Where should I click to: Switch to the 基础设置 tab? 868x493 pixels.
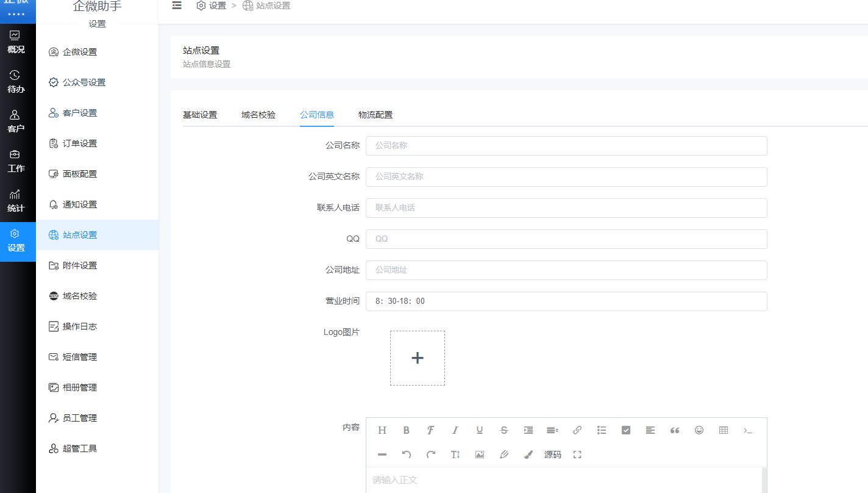click(x=200, y=115)
